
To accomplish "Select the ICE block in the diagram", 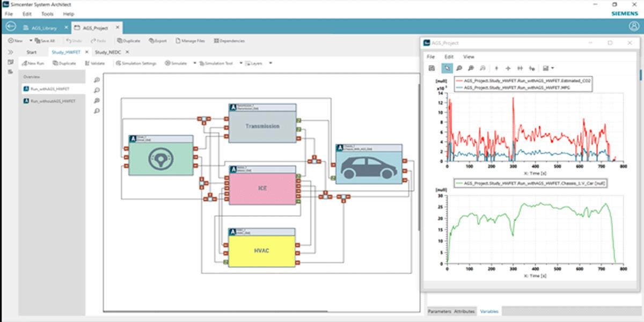I will click(262, 188).
